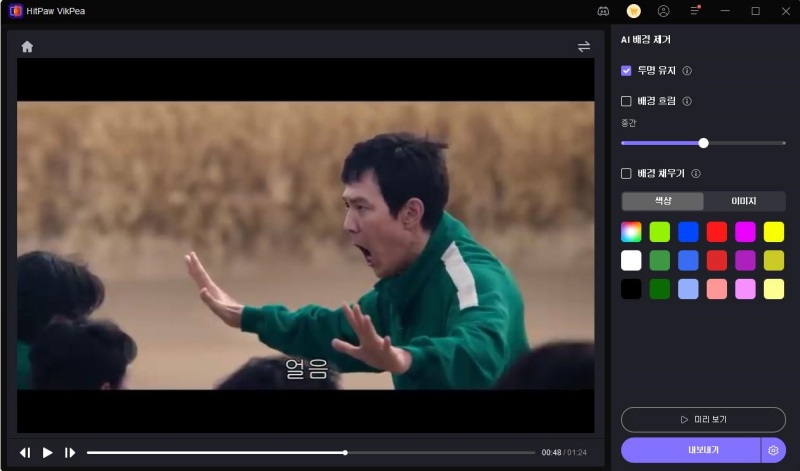Select the pale yellow color swatch
The height and width of the screenshot is (471, 800).
coord(774,289)
